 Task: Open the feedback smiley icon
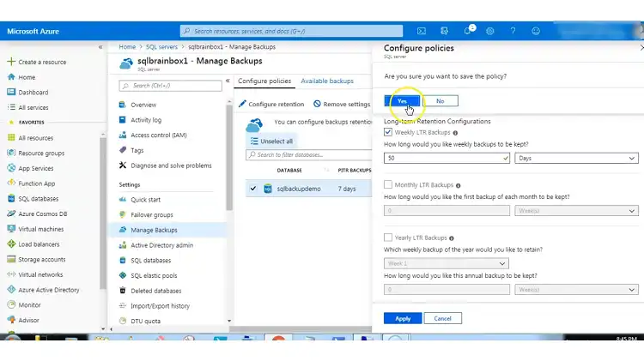536,31
